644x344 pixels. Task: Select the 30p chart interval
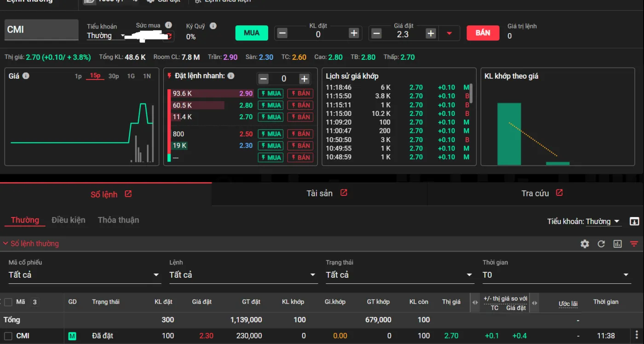(114, 76)
